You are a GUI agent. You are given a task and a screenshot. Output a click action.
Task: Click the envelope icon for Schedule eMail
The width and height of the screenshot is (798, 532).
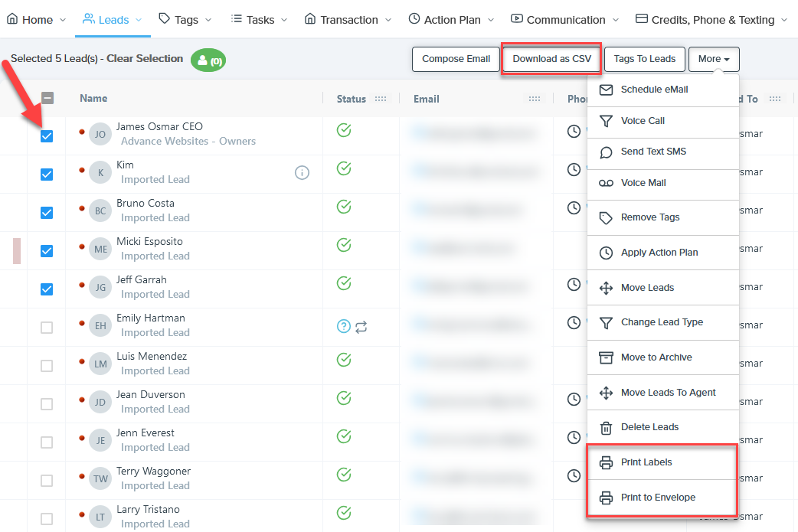[606, 90]
